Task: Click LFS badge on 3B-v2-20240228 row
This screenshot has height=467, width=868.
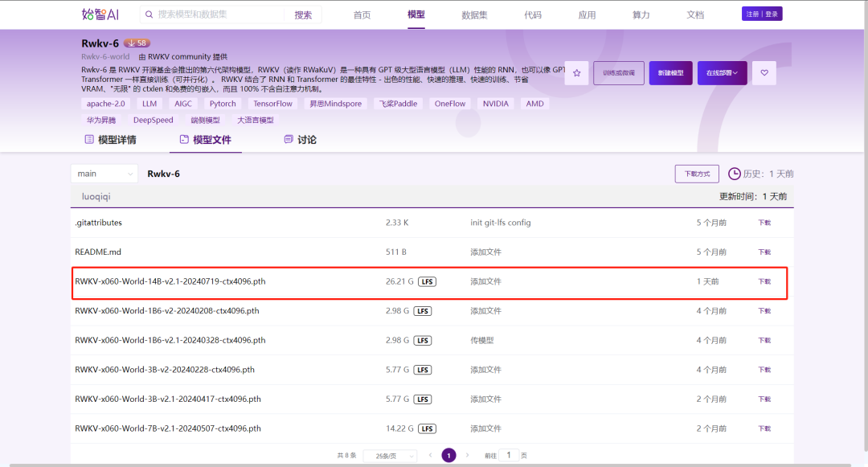Action: click(x=423, y=370)
